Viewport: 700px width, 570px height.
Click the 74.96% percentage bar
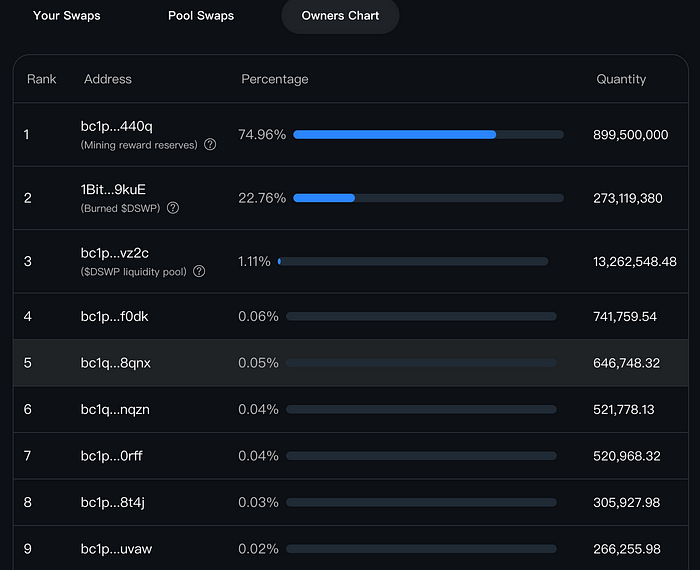pos(428,134)
